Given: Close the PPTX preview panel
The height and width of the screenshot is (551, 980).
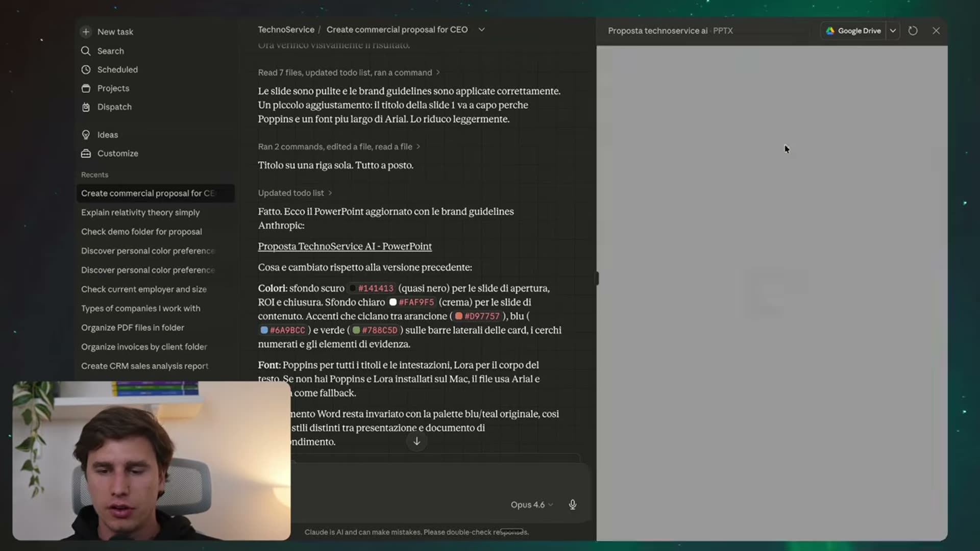Looking at the screenshot, I should click(x=936, y=31).
